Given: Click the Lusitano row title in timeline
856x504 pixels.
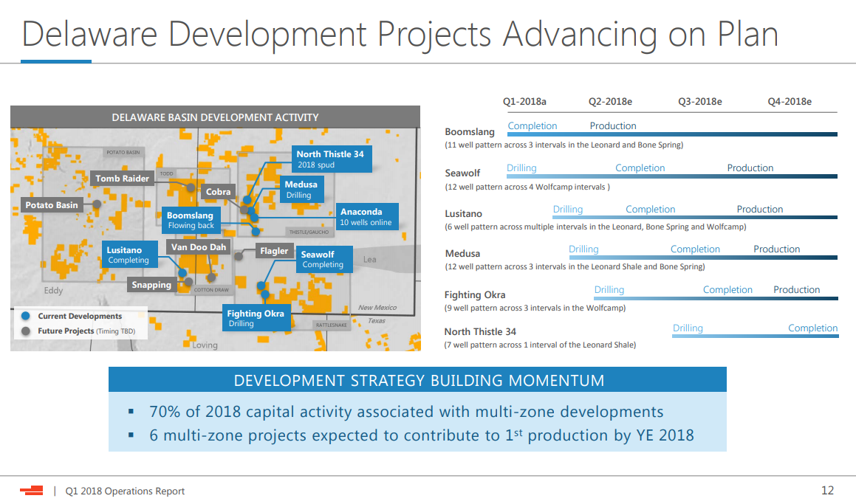Looking at the screenshot, I should coord(463,213).
